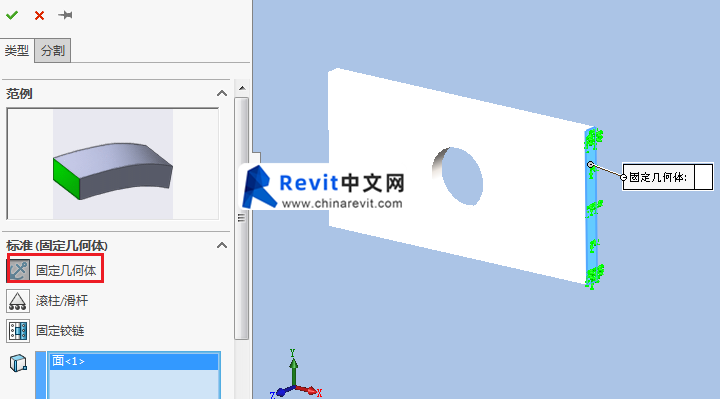The height and width of the screenshot is (399, 720).
Task: Click the panel scrollbar up arrow
Action: coord(242,88)
